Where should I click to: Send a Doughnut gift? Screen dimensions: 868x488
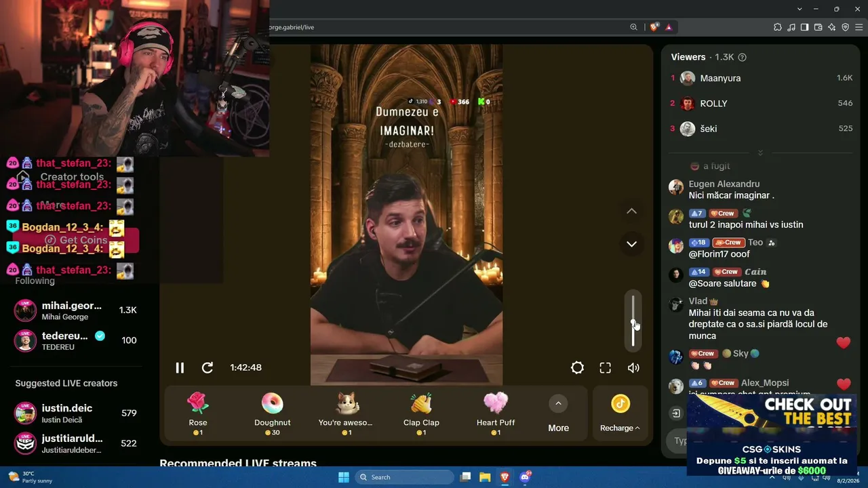tap(273, 413)
